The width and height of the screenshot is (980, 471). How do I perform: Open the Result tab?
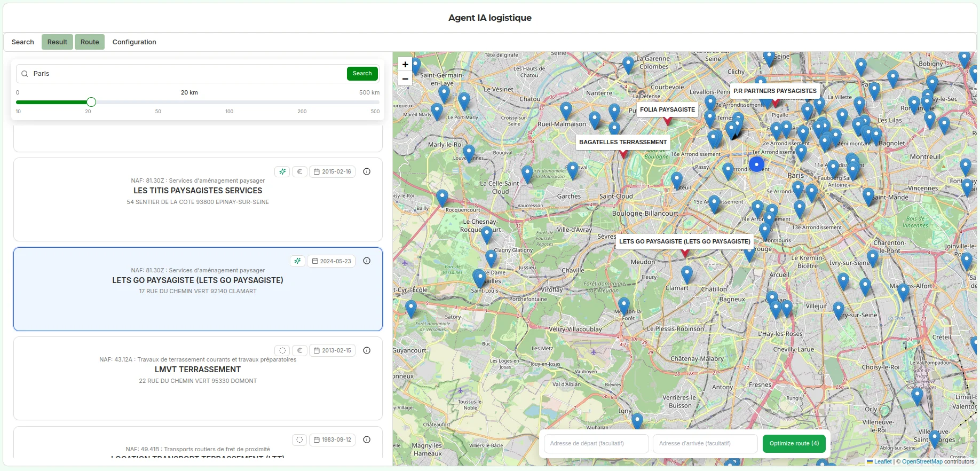[57, 42]
